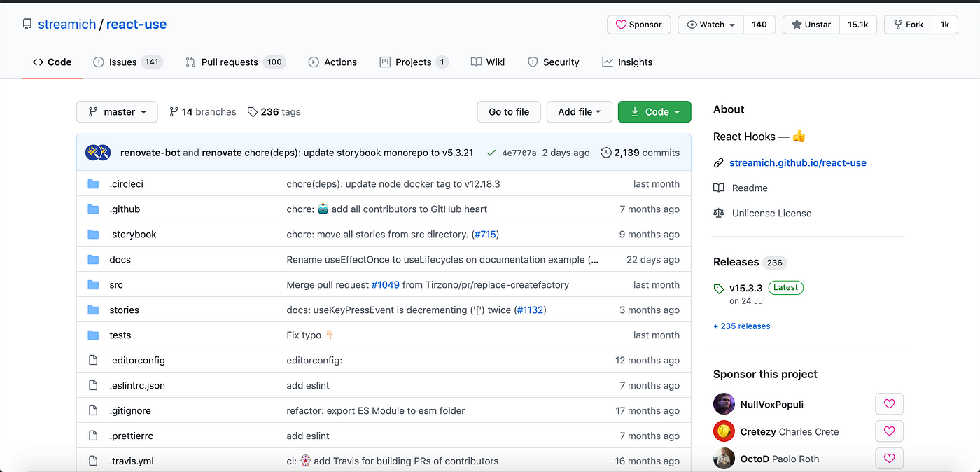Screen dimensions: 980x472
Task: Click the commit history clock icon
Action: point(606,153)
